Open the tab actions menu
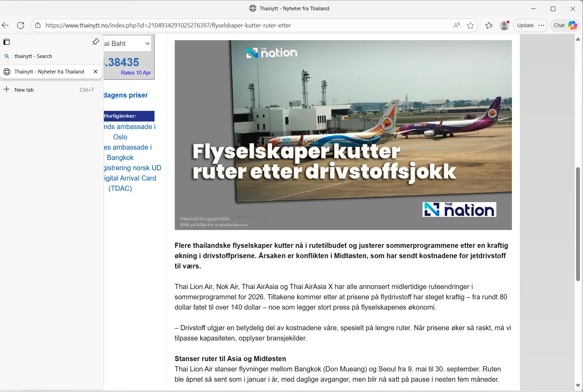Viewport: 583px width, 392px height. (x=7, y=42)
